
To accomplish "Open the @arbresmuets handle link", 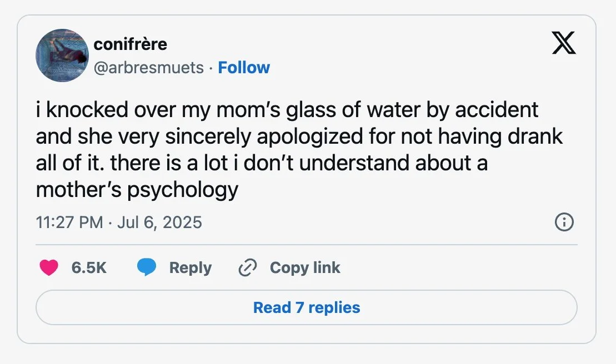I will point(149,68).
